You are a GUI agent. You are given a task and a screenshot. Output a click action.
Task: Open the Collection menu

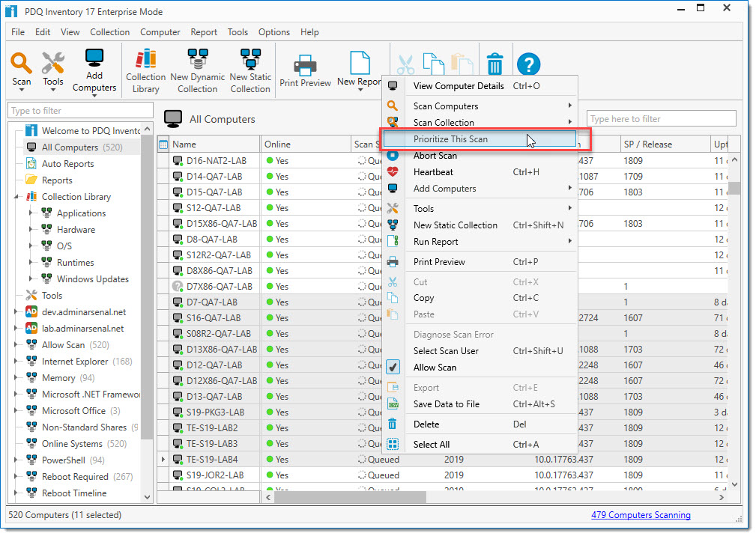(x=110, y=32)
